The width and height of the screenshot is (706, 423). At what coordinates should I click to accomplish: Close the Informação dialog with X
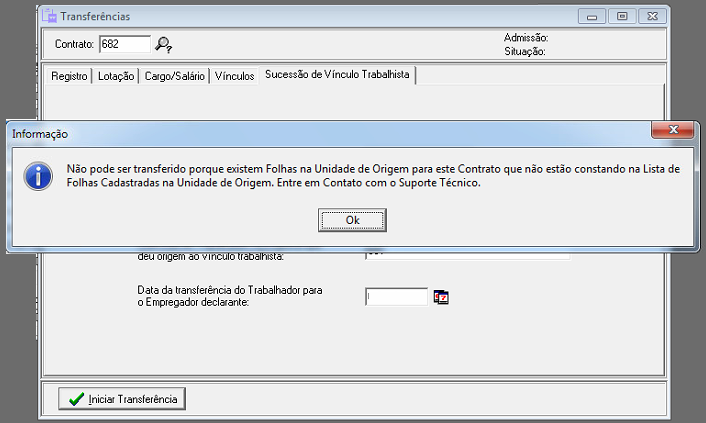click(x=673, y=131)
